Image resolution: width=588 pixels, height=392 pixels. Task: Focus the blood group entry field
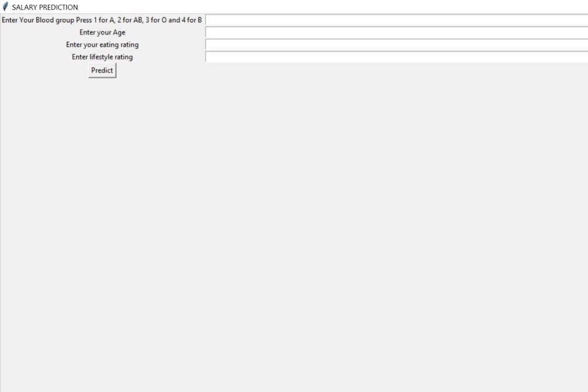[x=397, y=20]
